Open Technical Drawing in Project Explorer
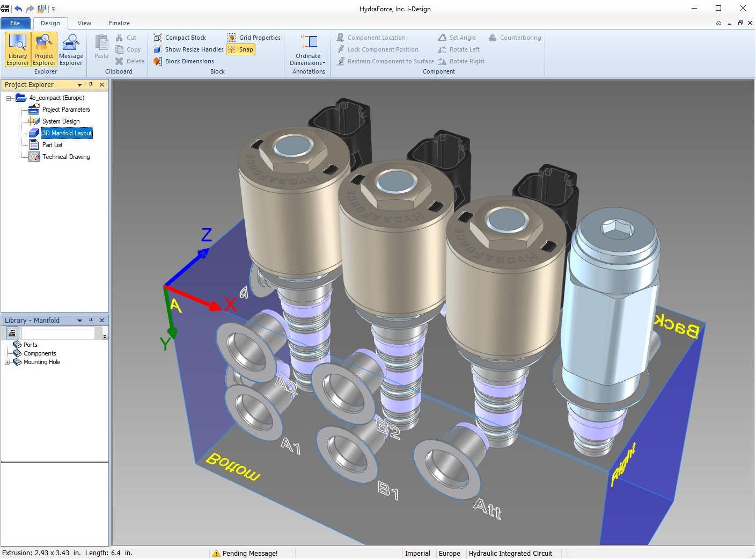The width and height of the screenshot is (756, 559). (x=66, y=157)
